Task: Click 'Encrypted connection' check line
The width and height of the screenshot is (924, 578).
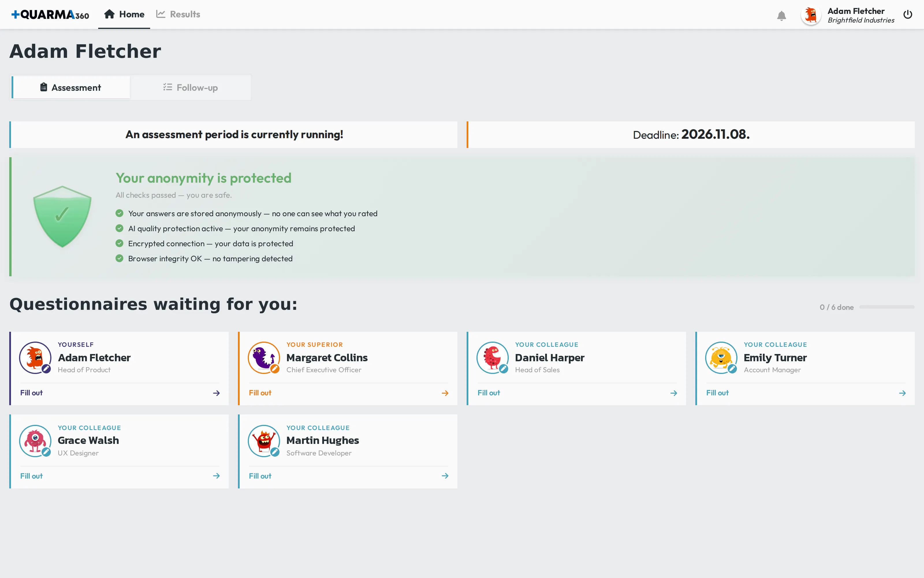Action: click(205, 244)
